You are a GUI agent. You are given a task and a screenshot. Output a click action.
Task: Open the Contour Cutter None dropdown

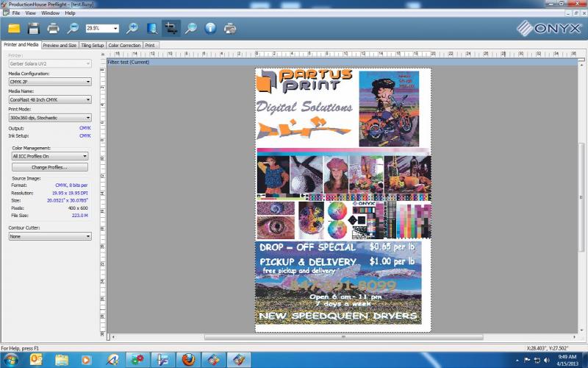point(50,236)
